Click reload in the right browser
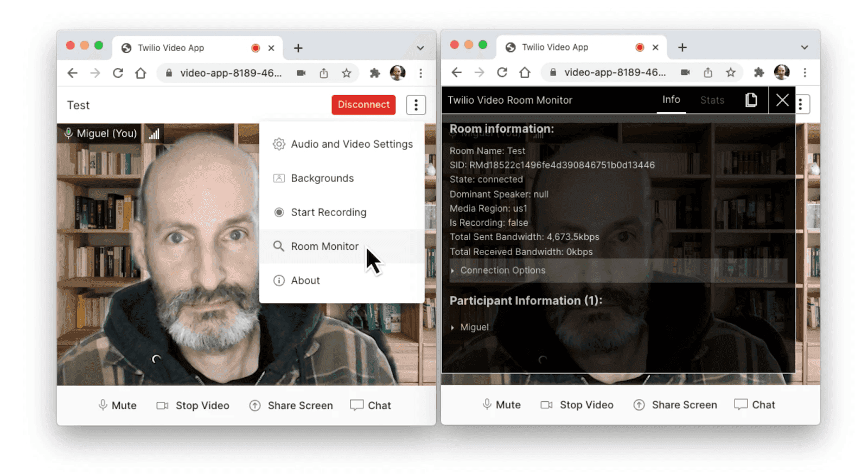 [x=502, y=72]
